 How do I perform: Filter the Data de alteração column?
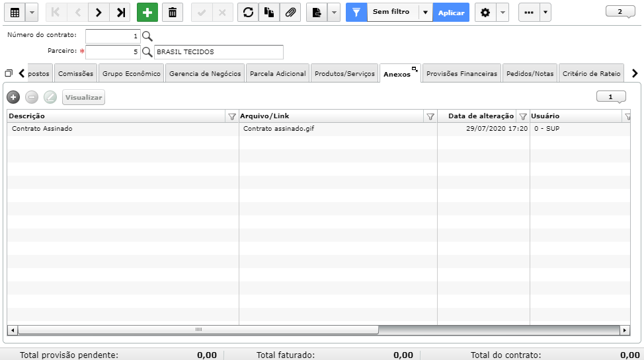(x=523, y=116)
